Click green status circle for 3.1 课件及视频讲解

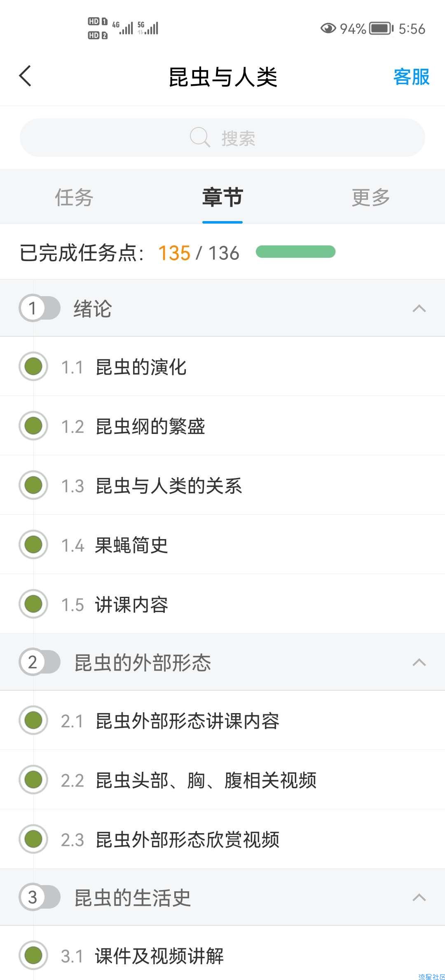click(x=33, y=955)
